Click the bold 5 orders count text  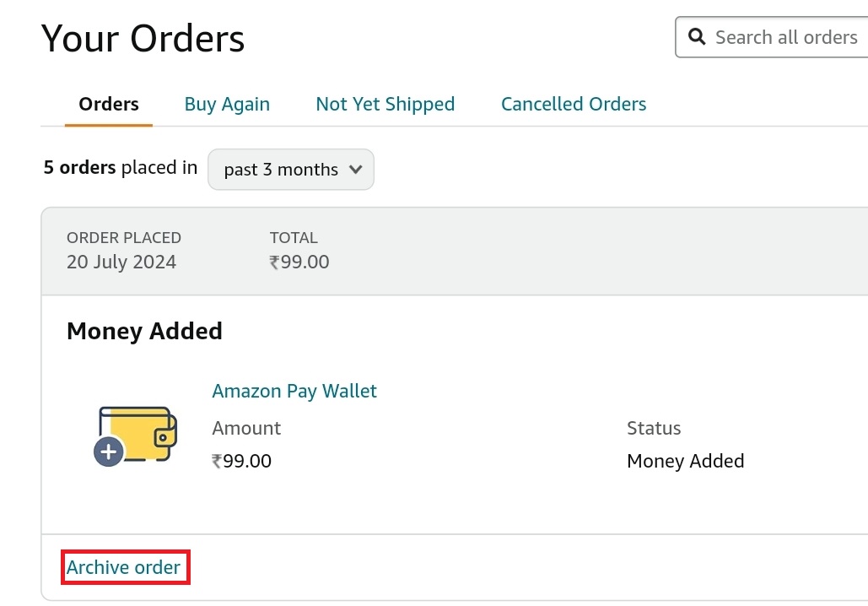79,167
